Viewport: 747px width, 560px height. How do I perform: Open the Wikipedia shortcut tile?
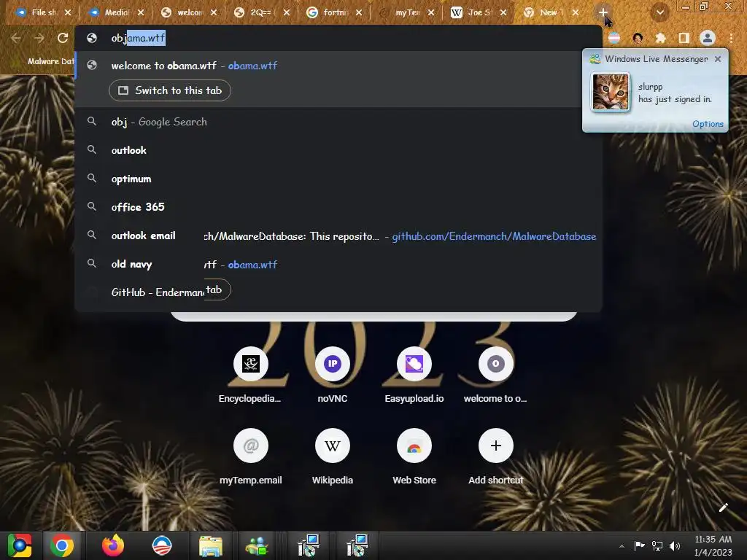[333, 457]
